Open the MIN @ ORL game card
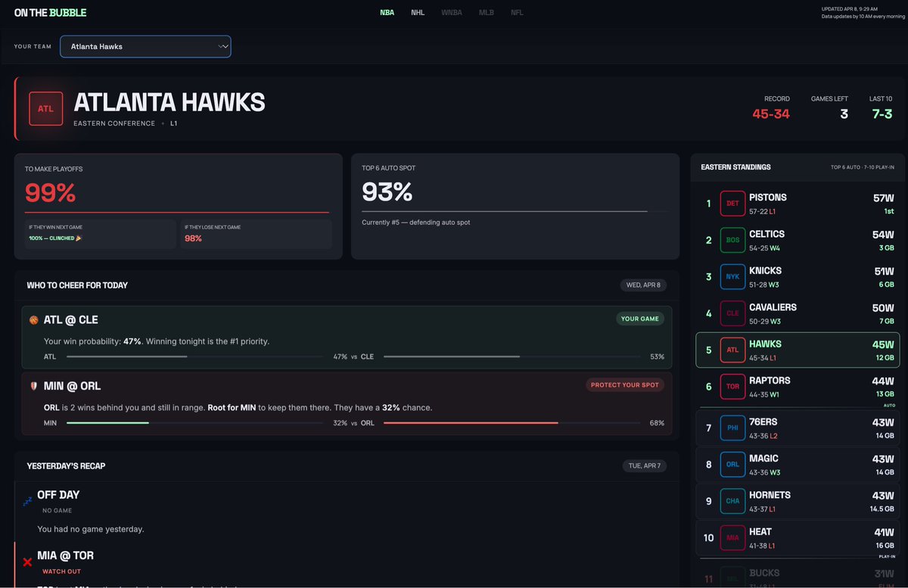 tap(347, 403)
